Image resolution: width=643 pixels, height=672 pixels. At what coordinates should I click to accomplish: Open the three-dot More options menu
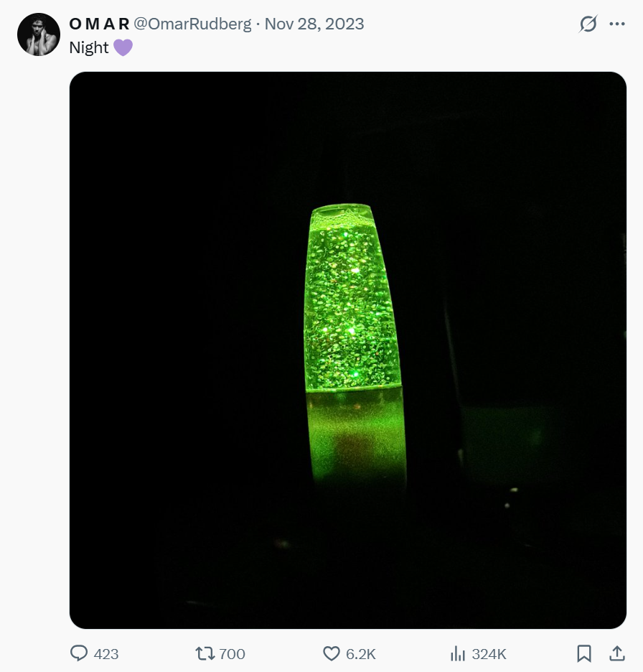[x=617, y=24]
